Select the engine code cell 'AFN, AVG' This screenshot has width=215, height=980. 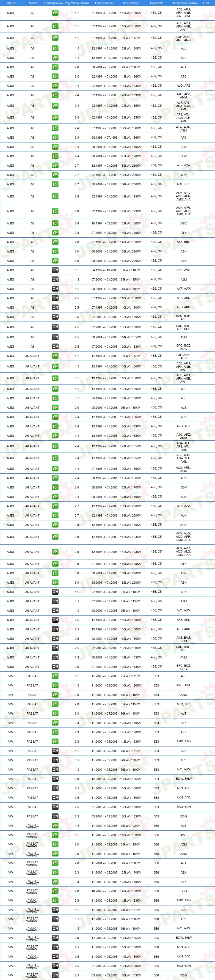coord(183,270)
